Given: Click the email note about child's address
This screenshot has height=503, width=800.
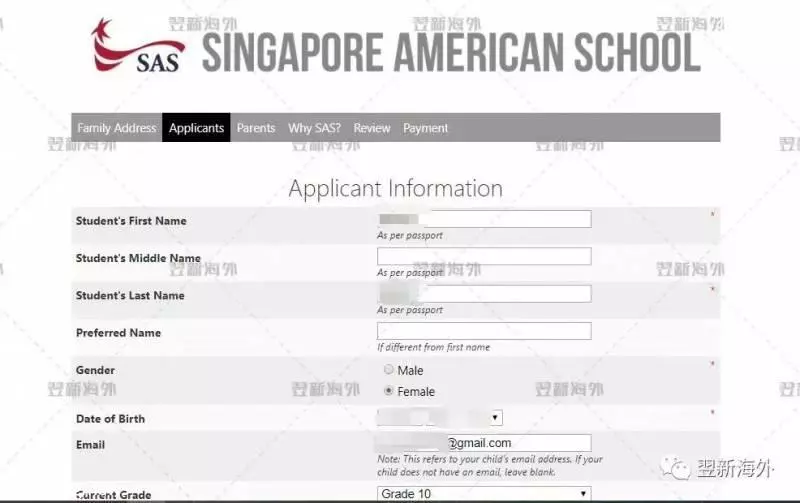Looking at the screenshot, I should click(x=490, y=465).
